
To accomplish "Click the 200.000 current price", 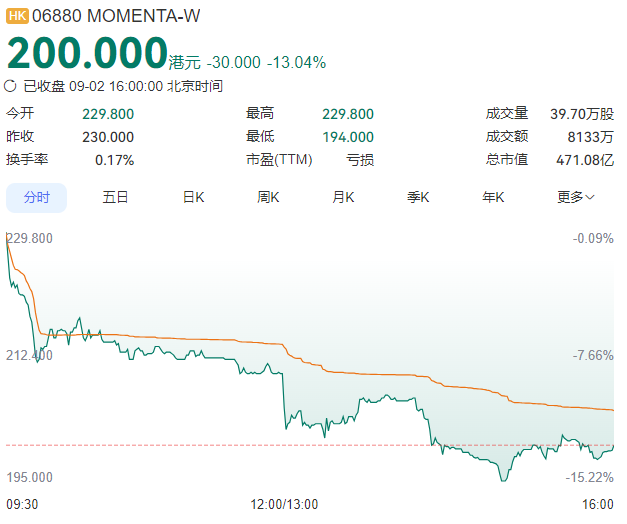I will 87,53.
